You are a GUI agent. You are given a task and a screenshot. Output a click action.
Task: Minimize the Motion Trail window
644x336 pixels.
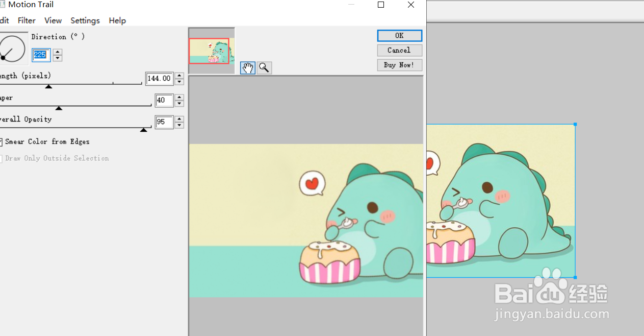point(351,5)
